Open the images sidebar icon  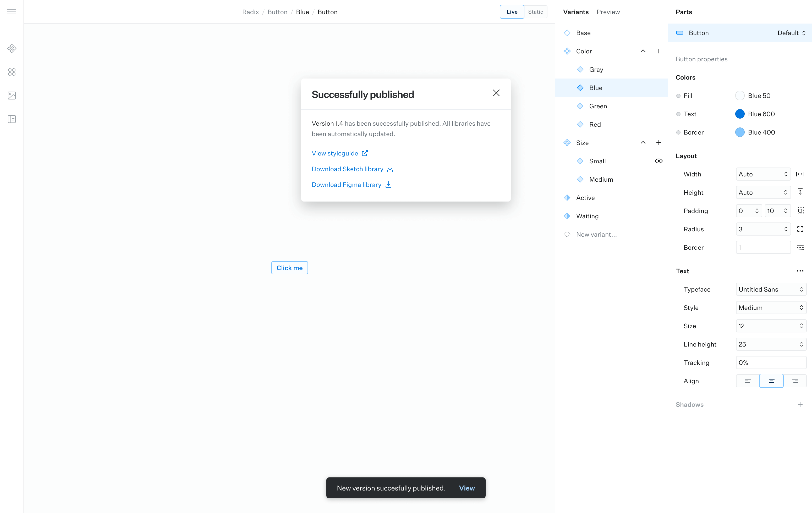click(12, 96)
